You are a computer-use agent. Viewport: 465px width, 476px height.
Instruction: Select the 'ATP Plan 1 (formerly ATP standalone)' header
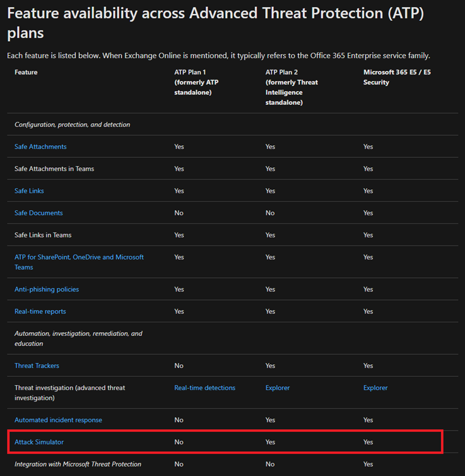click(x=196, y=82)
